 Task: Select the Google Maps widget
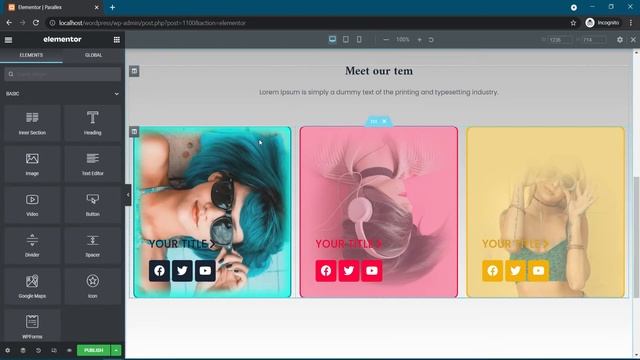[x=32, y=286]
